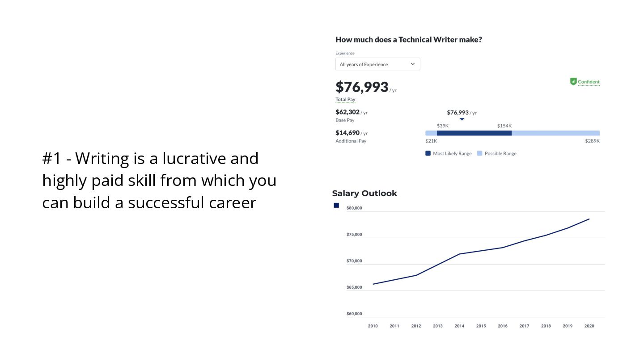Image resolution: width=644 pixels, height=362 pixels.
Task: Click the How much does a Technical Writer make heading
Action: [x=409, y=39]
